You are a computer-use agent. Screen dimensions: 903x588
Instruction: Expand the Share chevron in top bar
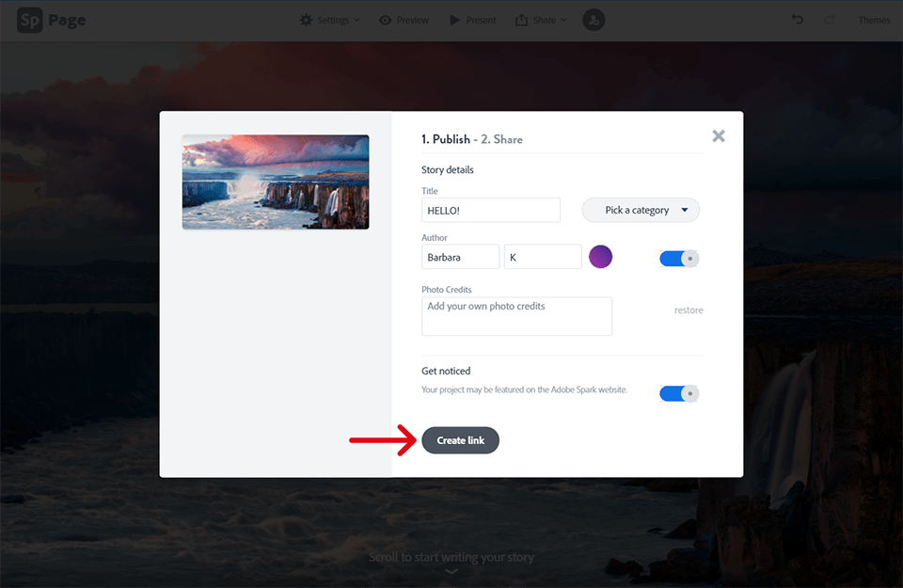tap(563, 20)
